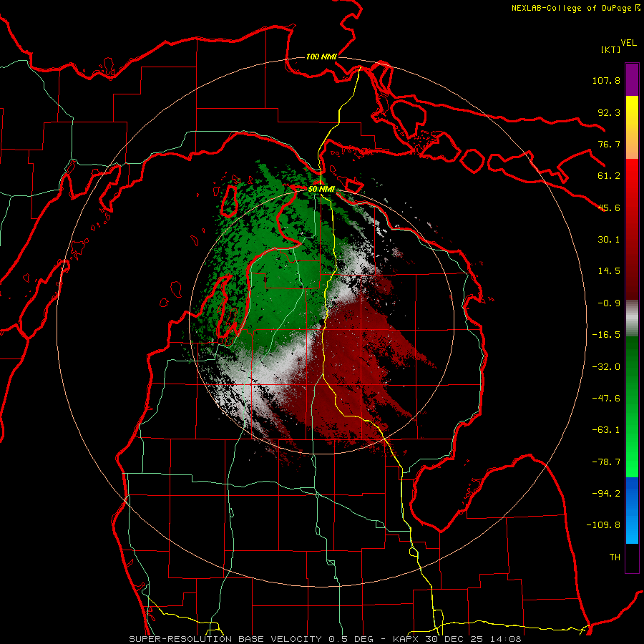Click the KAPX 30 DEC 25 14:08 timestamp
Screen dimensions: 644x644
click(457, 639)
